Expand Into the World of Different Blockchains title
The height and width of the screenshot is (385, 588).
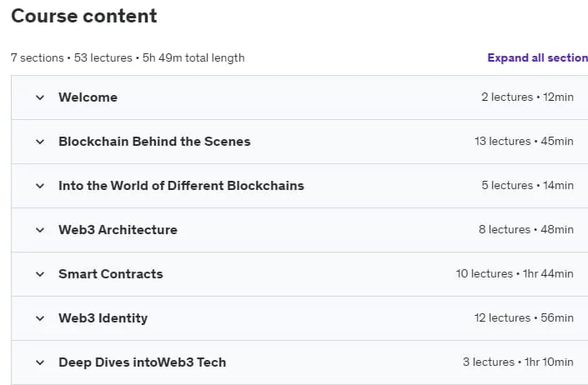[x=181, y=186]
